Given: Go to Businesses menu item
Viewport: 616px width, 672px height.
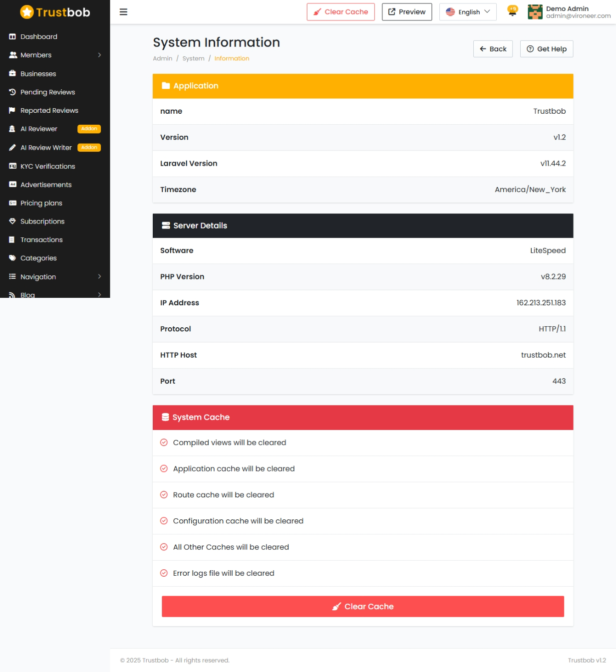Looking at the screenshot, I should 55,73.
